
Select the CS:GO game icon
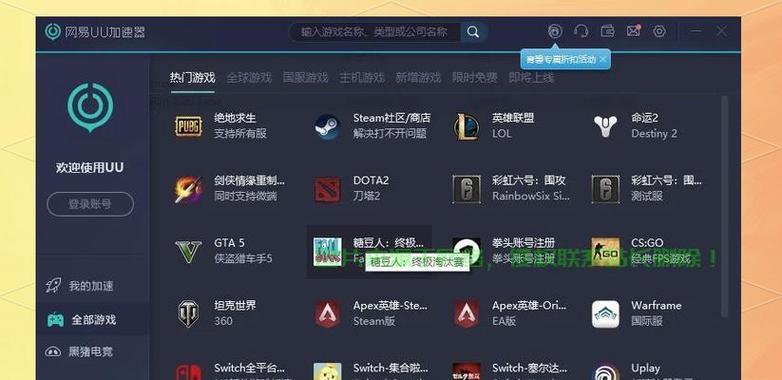tap(605, 252)
